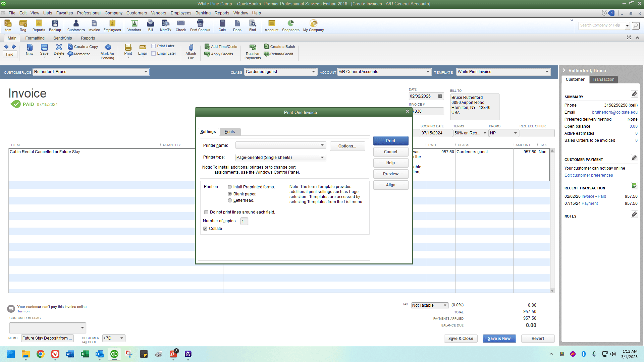
Task: Select Intuit Preprinted forms radio option
Action: (x=230, y=187)
